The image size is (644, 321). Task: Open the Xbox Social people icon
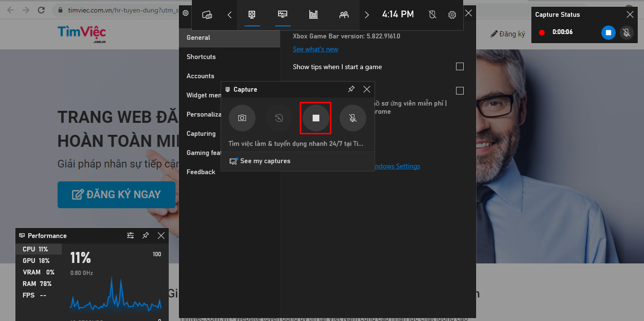[x=344, y=15]
